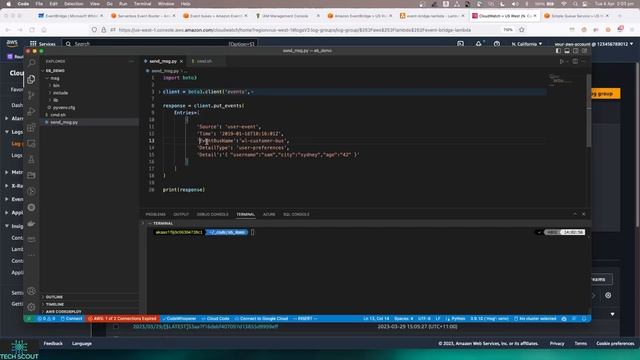Open AWS support help icon
Image resolution: width=640 pixels, height=360 pixels.
497,44
